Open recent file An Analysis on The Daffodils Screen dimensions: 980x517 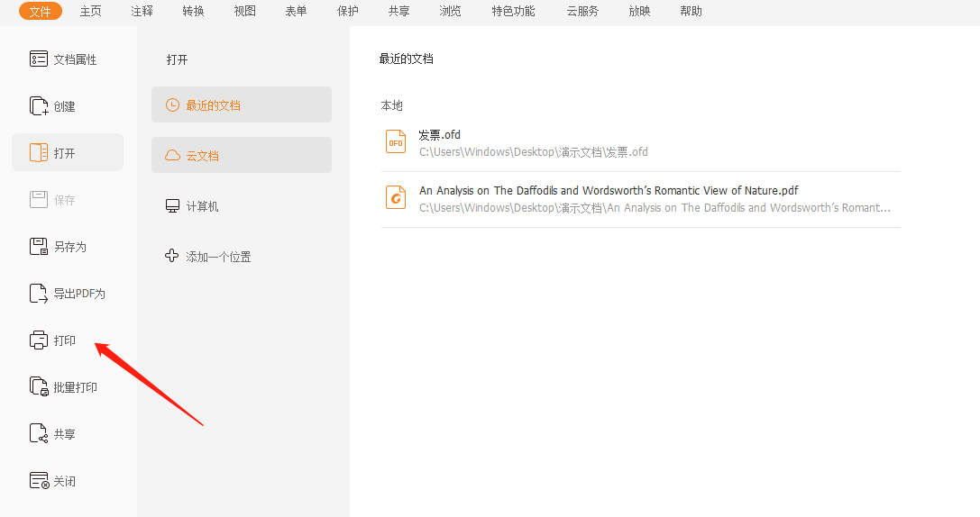click(x=609, y=191)
